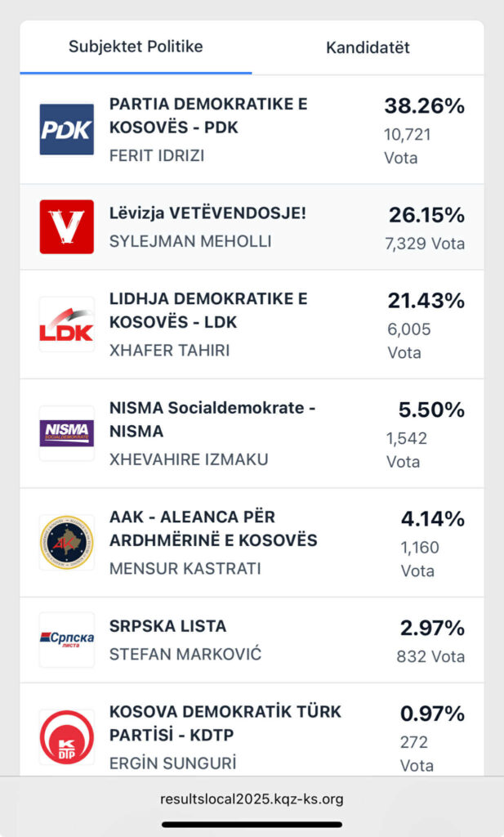Click the KDTP red circle logo
This screenshot has width=504, height=837.
point(66,737)
